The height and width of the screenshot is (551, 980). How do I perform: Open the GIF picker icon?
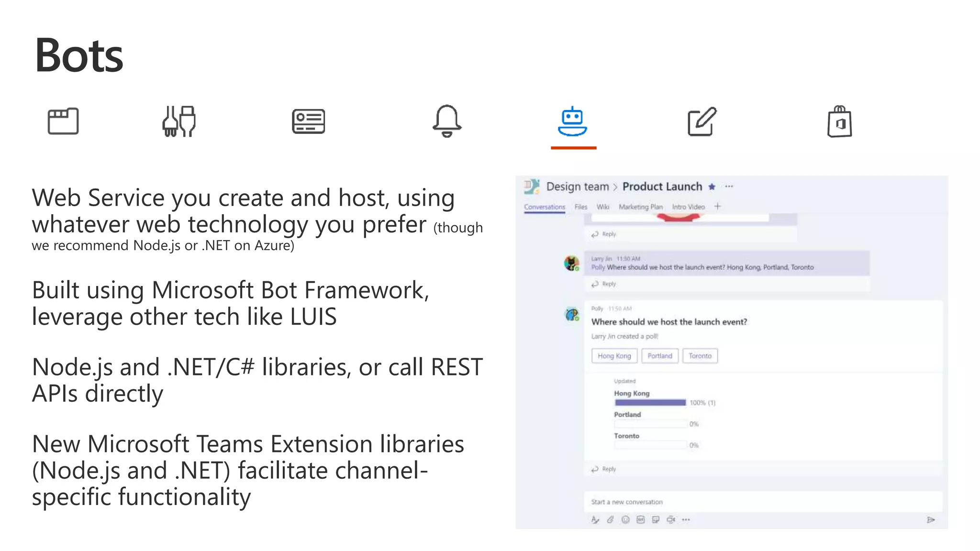(x=641, y=520)
